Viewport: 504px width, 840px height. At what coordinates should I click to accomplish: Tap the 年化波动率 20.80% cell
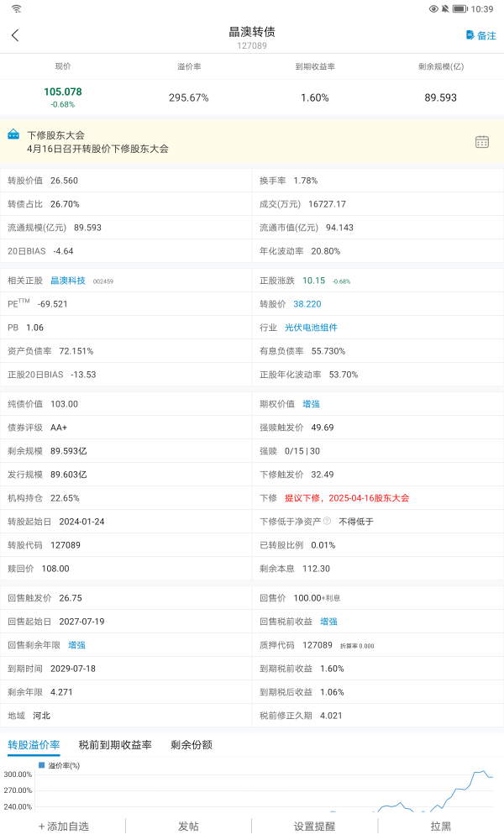point(378,251)
